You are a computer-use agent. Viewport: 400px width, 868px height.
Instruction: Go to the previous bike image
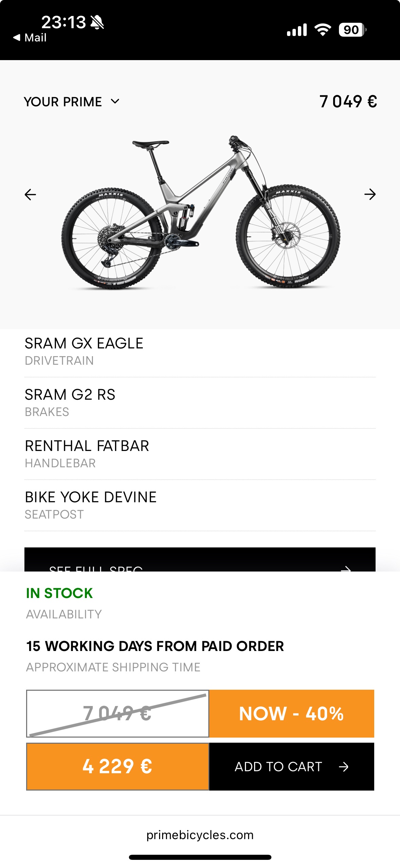31,195
